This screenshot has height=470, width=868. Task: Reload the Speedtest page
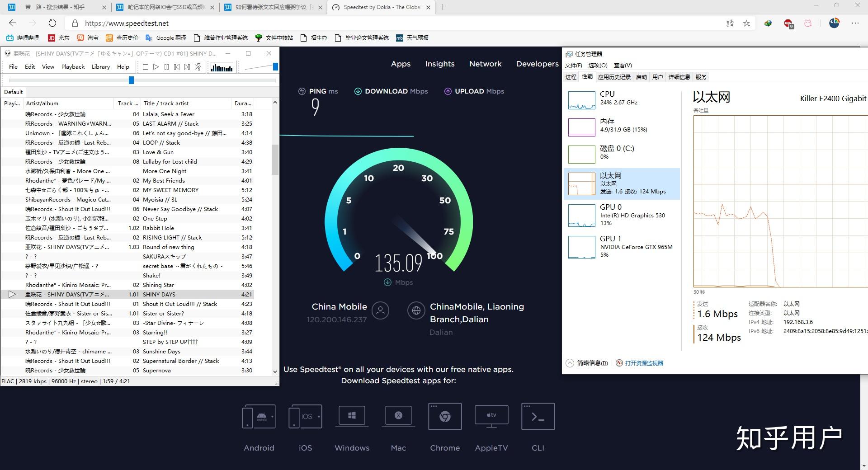[52, 23]
